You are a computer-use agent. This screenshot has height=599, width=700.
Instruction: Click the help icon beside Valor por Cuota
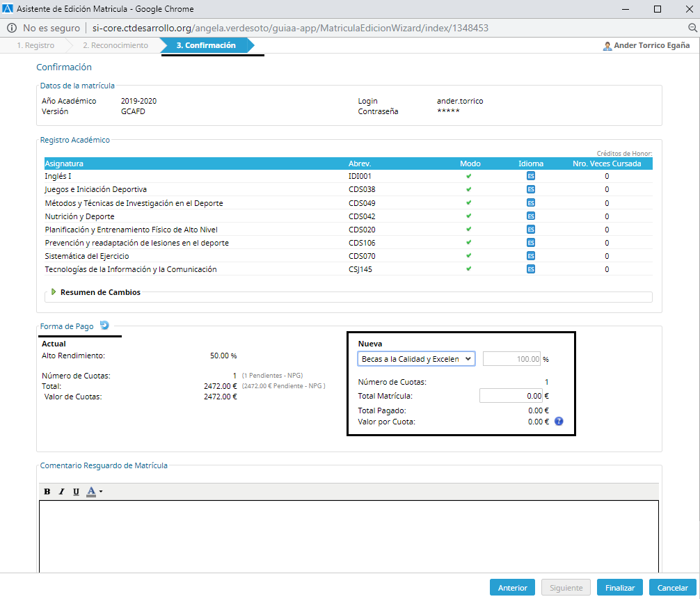click(559, 421)
